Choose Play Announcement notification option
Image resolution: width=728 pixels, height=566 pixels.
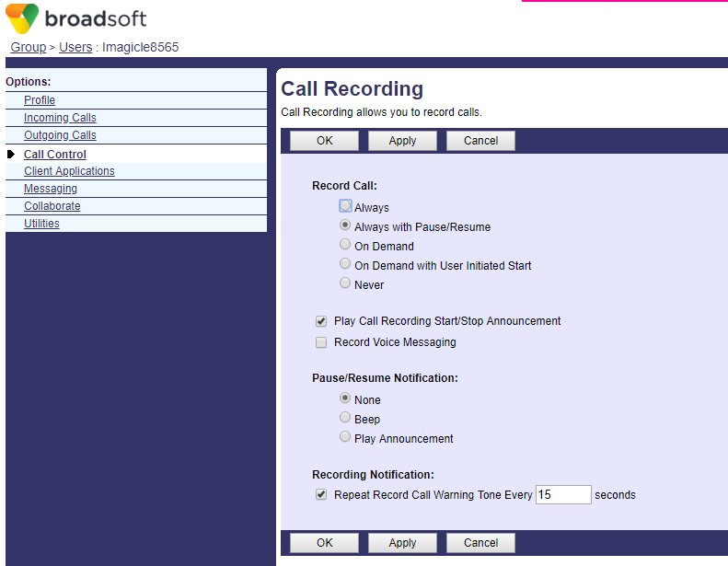345,437
